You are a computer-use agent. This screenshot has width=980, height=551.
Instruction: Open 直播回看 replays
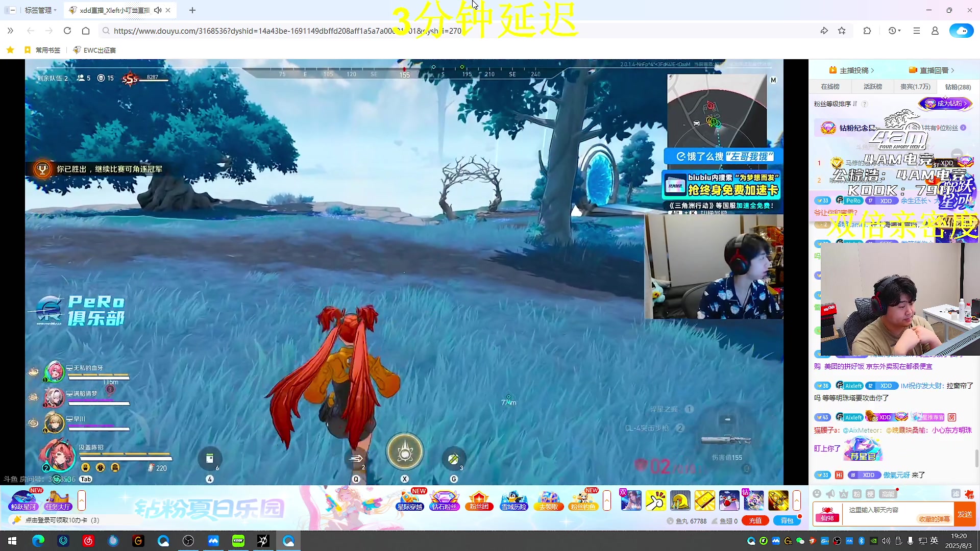click(x=932, y=70)
